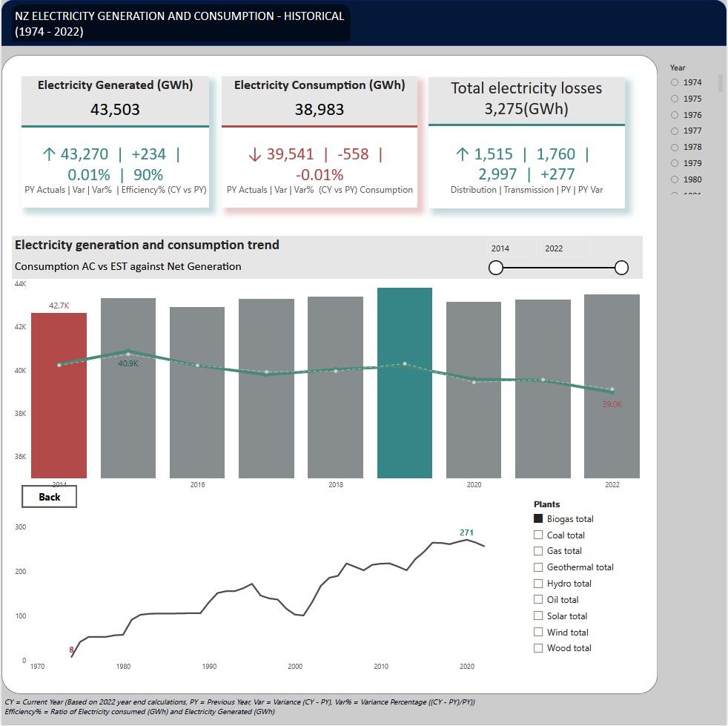Select the 1978 year radio button
This screenshot has height=726, width=728.
(x=675, y=148)
